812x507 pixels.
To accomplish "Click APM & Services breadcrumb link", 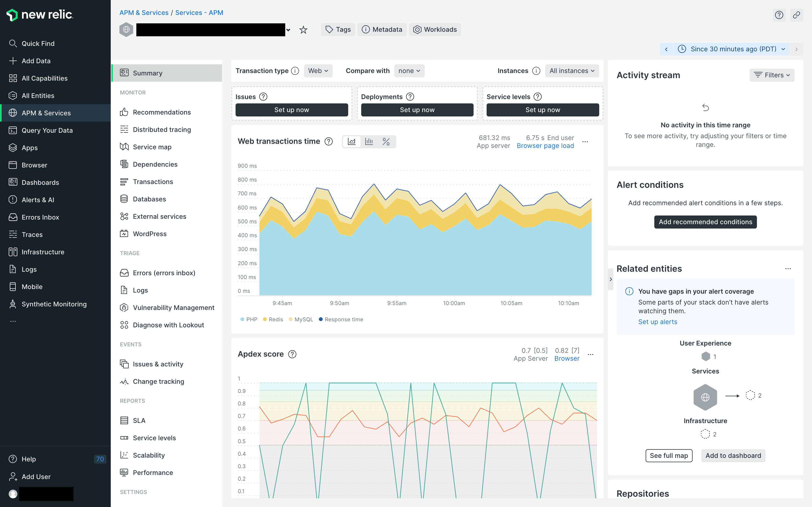I will tap(144, 13).
